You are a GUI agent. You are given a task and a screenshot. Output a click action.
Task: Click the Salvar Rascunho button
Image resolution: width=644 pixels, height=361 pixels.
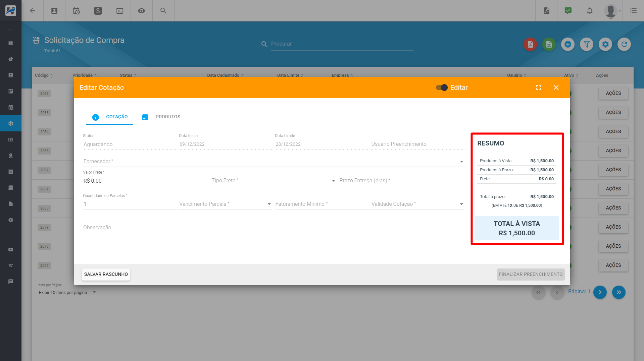(x=106, y=274)
